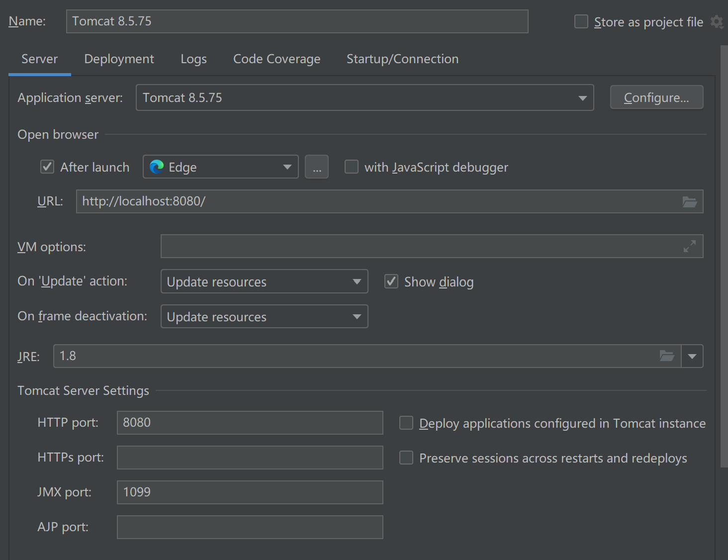Check Preserve sessions across restarts and redeploys
728x560 pixels.
coord(406,458)
